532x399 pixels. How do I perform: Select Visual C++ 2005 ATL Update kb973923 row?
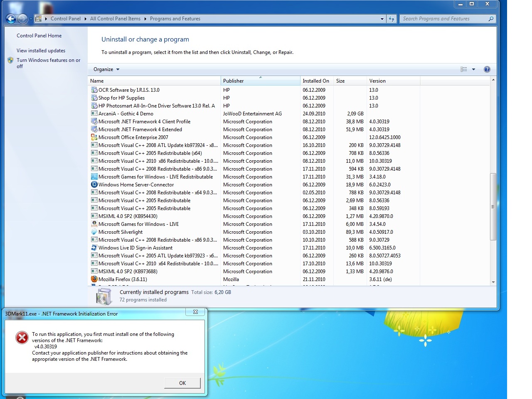coord(289,255)
